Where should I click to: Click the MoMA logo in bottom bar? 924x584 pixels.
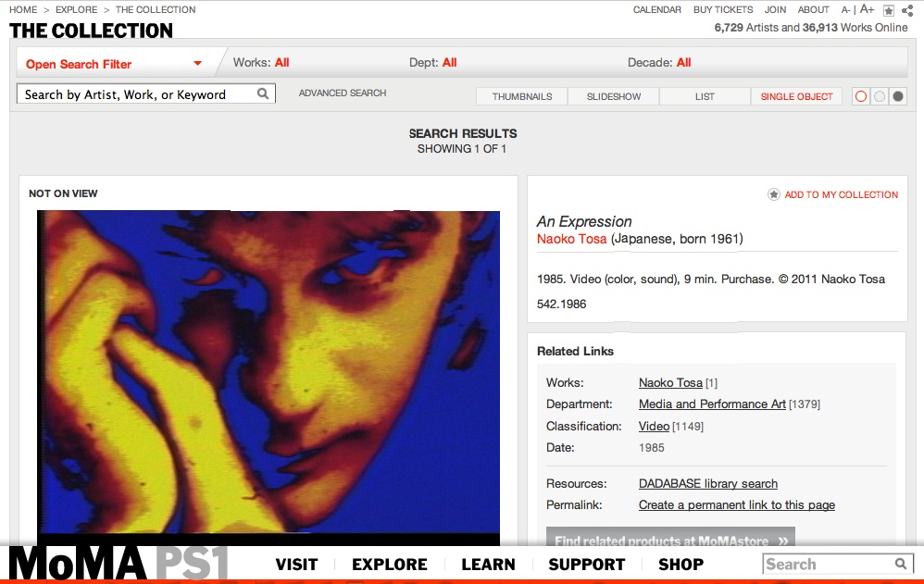click(x=77, y=564)
